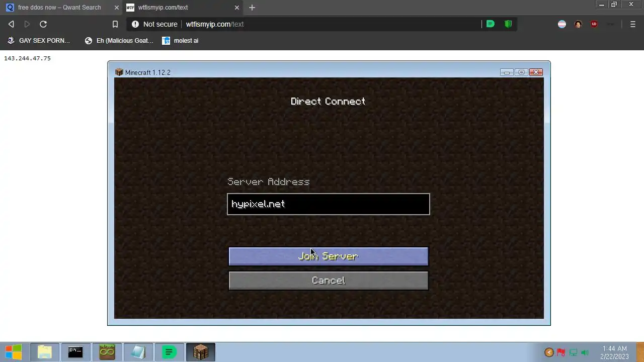
Task: Open the Windows Start menu
Action: coord(14,352)
